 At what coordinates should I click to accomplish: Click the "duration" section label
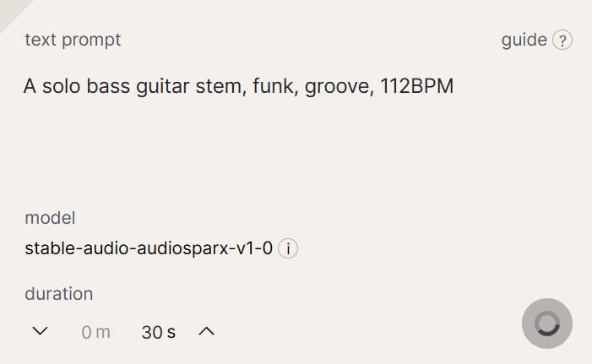click(x=59, y=294)
